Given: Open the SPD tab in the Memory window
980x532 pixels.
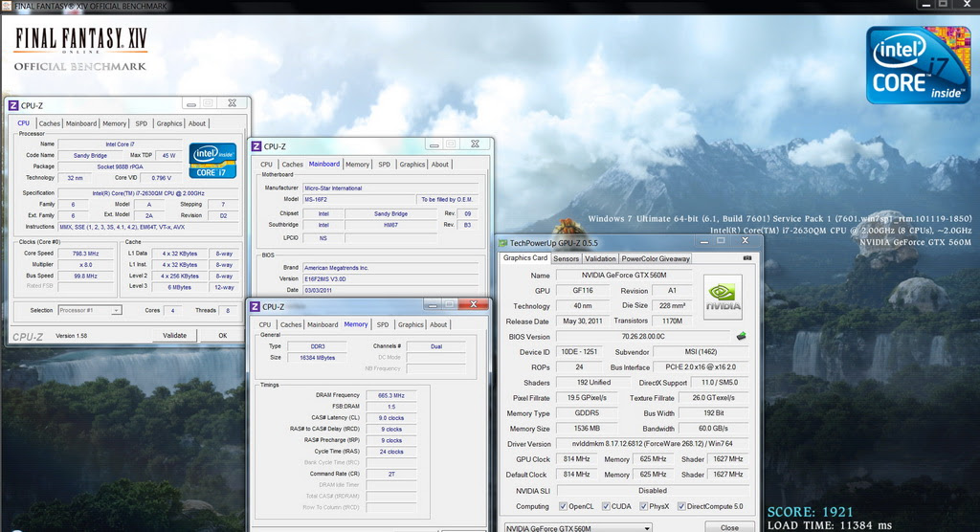Looking at the screenshot, I should pos(384,324).
